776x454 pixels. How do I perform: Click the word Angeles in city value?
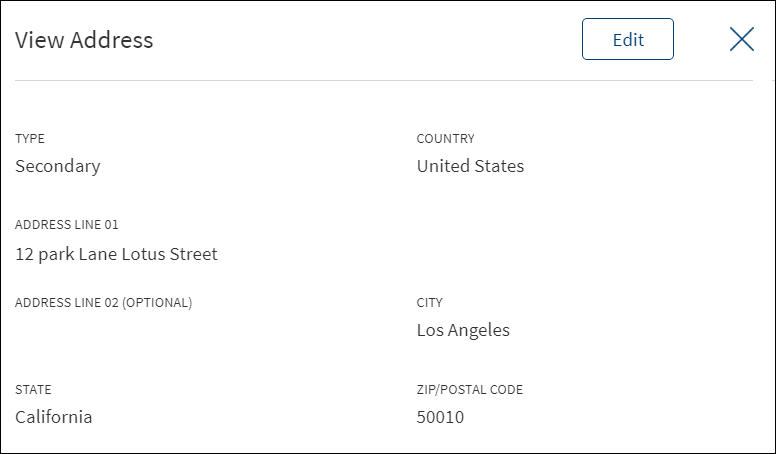point(479,330)
